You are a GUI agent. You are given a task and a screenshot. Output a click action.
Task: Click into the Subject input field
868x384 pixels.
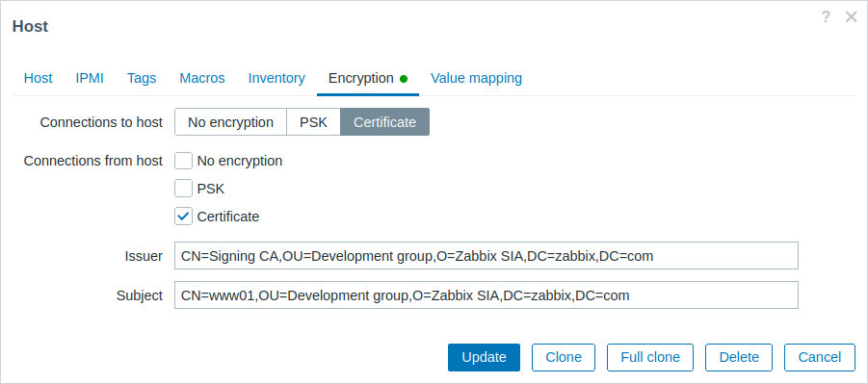(x=487, y=295)
